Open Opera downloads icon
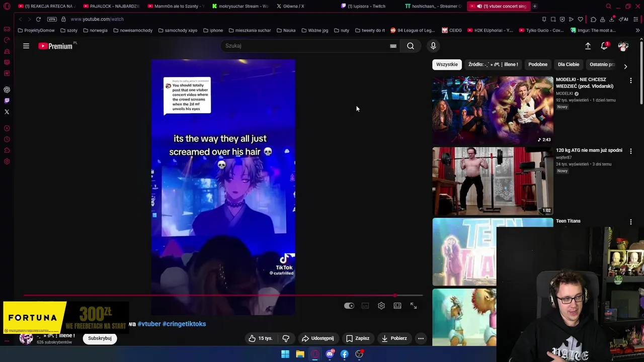Image resolution: width=644 pixels, height=362 pixels. [611, 19]
